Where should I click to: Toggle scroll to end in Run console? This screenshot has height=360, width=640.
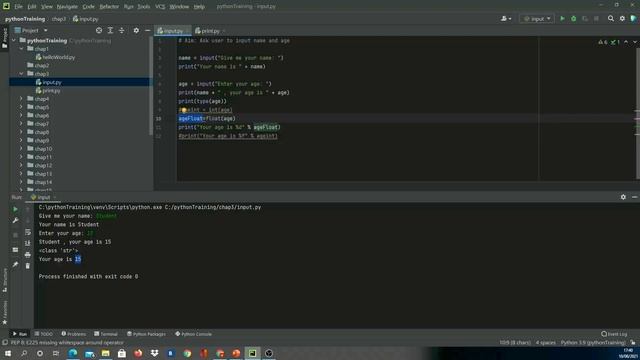(x=28, y=243)
